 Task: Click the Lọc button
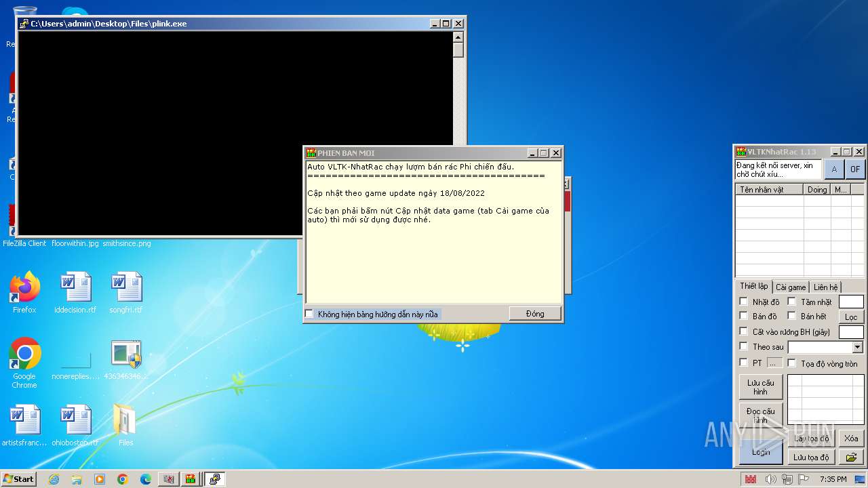click(851, 317)
